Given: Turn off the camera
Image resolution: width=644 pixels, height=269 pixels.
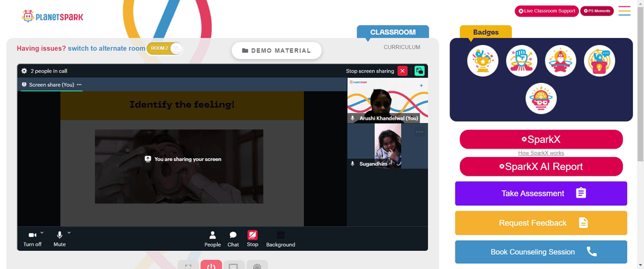Looking at the screenshot, I should (x=32, y=239).
